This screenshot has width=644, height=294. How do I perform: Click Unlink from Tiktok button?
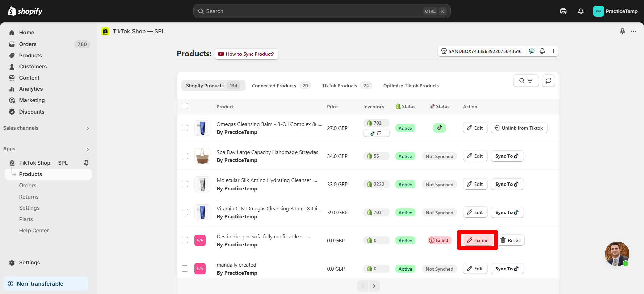[519, 128]
